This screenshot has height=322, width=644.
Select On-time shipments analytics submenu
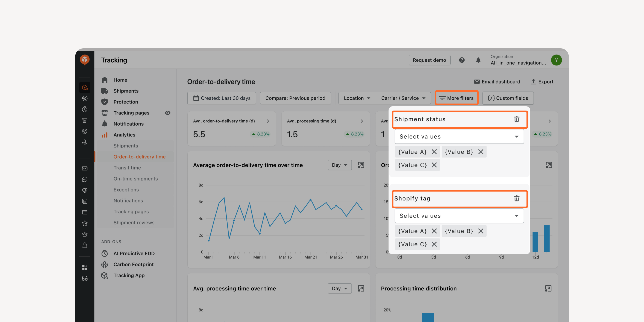coord(135,179)
